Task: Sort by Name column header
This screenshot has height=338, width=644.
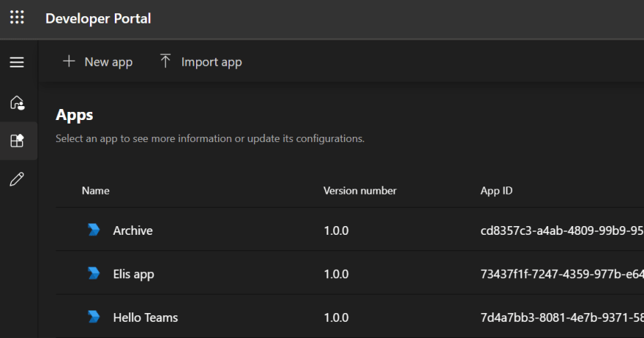Action: coord(95,190)
